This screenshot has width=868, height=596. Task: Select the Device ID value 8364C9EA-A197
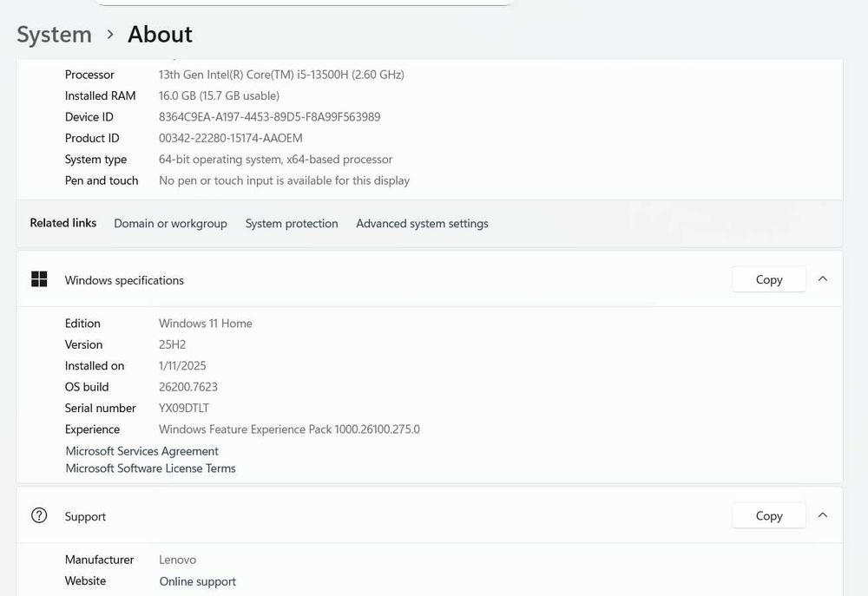point(270,117)
